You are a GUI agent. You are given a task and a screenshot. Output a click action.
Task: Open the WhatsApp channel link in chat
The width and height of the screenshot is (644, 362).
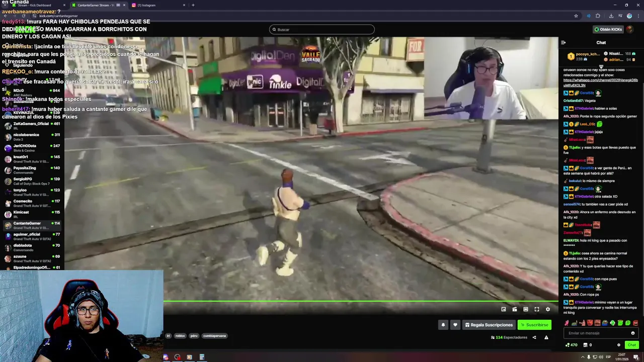600,82
